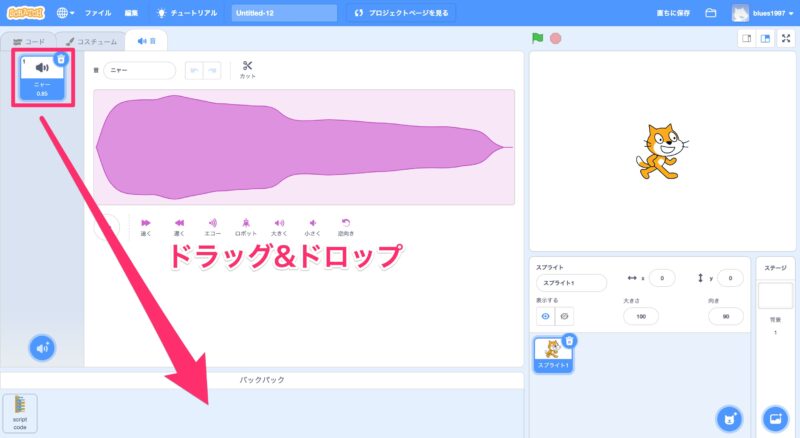Open the 編集 (Edit) menu
The image size is (800, 438).
[x=132, y=13]
